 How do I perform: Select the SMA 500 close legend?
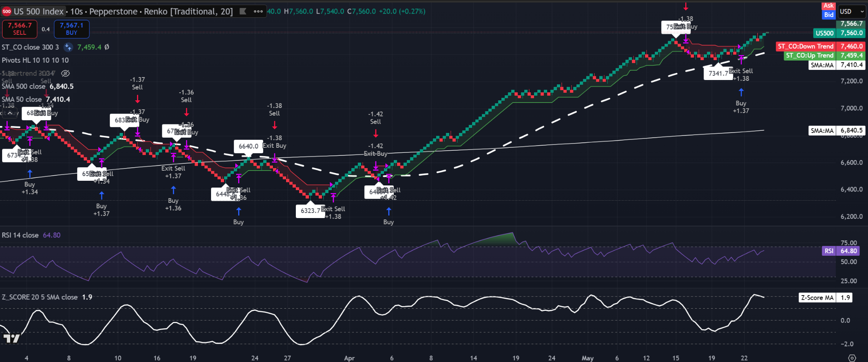23,86
